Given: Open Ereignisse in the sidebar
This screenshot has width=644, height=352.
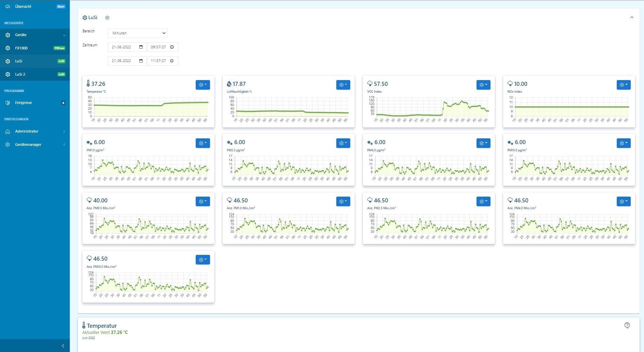Looking at the screenshot, I should point(35,103).
